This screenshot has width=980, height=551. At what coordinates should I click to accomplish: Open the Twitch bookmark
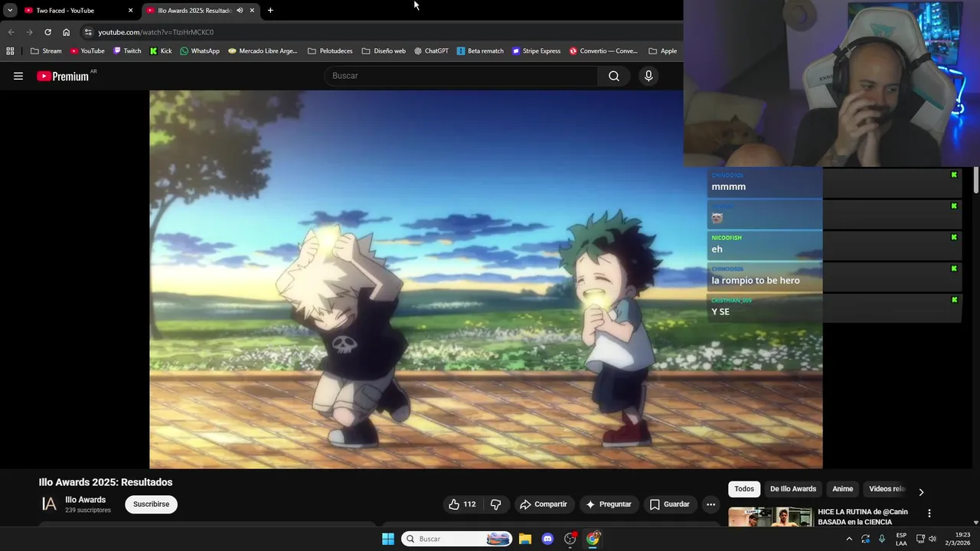coord(127,51)
